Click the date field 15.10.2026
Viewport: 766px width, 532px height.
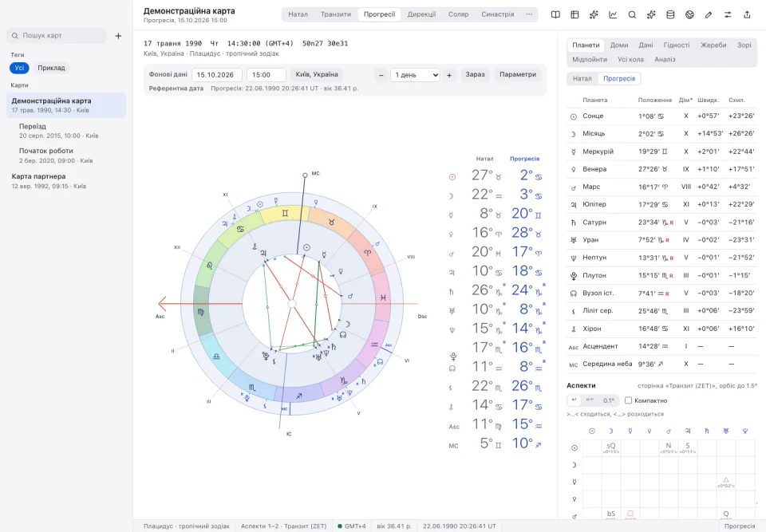point(217,75)
